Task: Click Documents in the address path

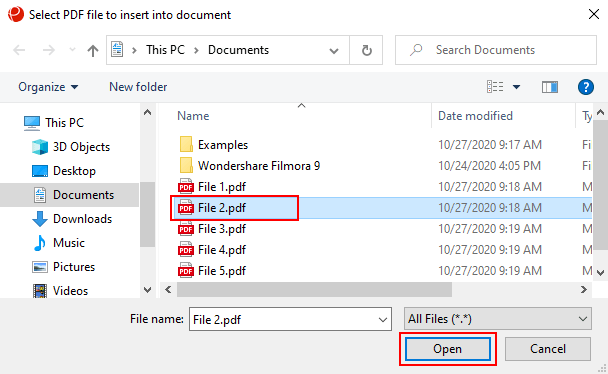Action: coord(238,50)
